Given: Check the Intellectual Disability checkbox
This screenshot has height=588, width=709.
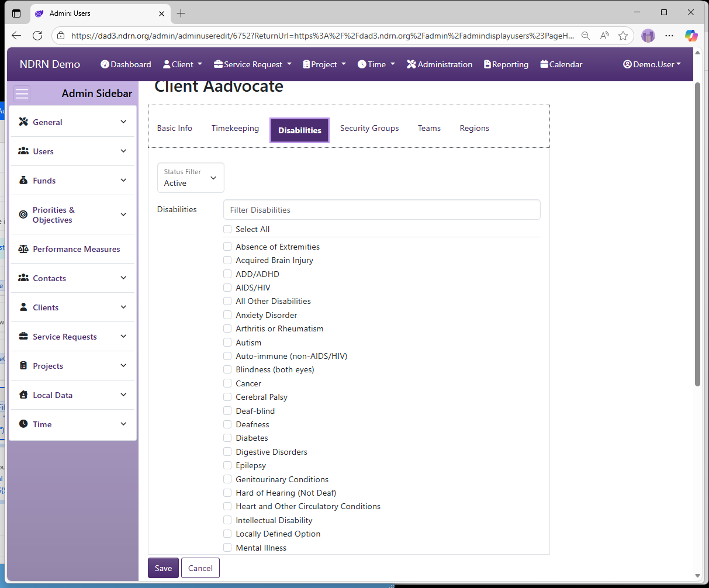Looking at the screenshot, I should click(x=227, y=520).
